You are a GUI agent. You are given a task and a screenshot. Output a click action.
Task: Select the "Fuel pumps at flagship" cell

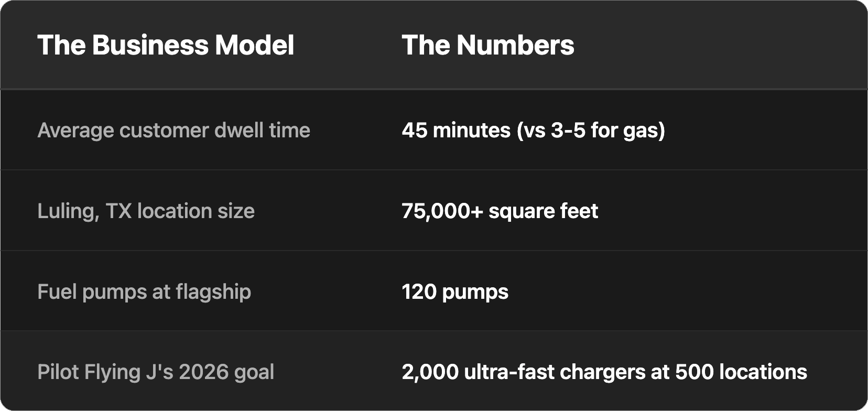point(144,291)
